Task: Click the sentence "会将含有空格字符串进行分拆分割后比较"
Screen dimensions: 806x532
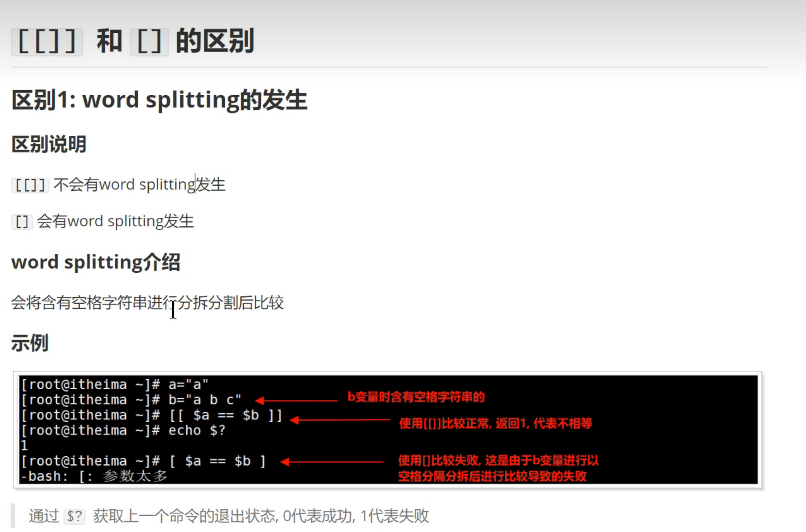Action: click(147, 303)
